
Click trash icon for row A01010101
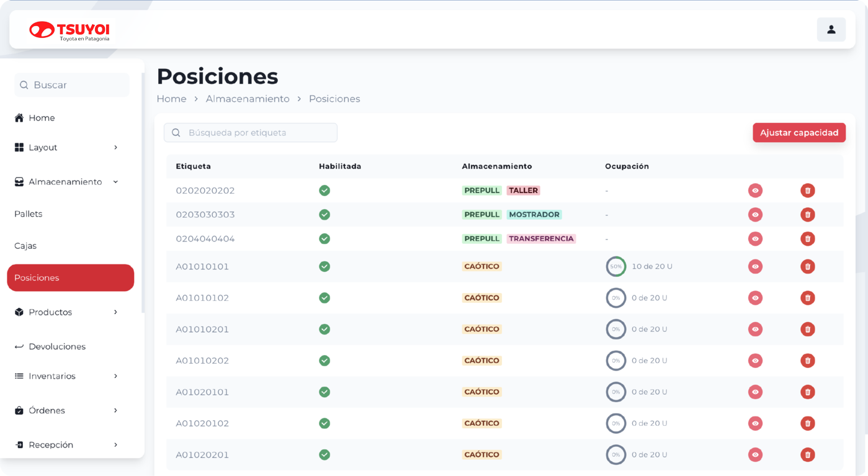coord(807,266)
